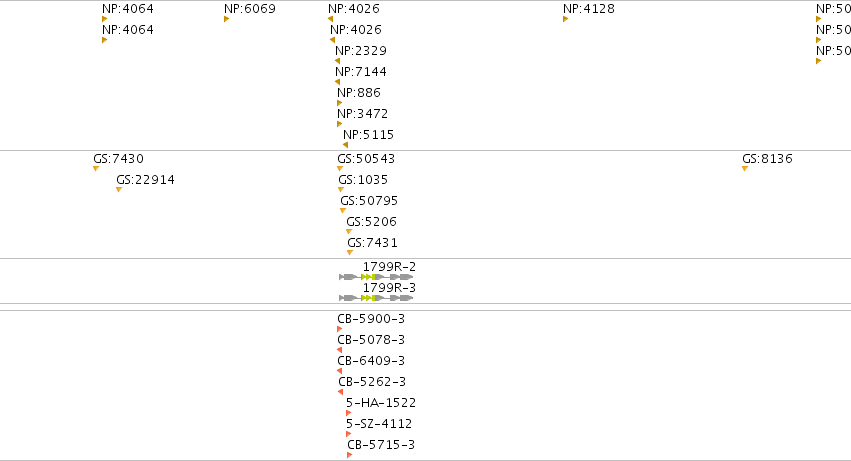Click the 5-SZ-4112 label

tap(379, 424)
